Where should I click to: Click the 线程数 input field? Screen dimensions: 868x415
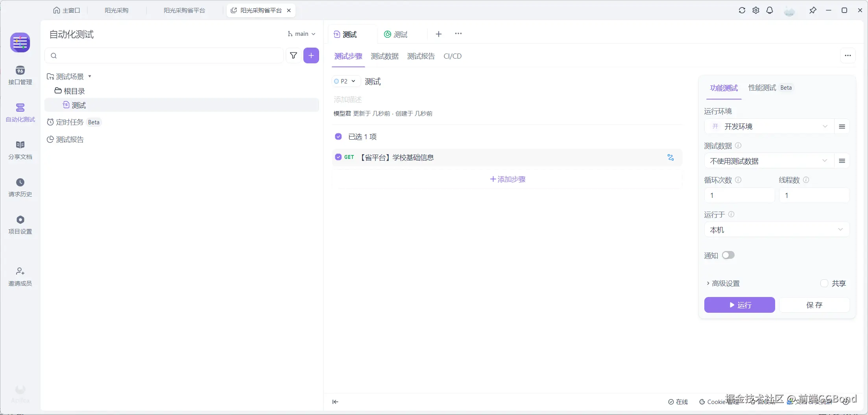pos(814,195)
